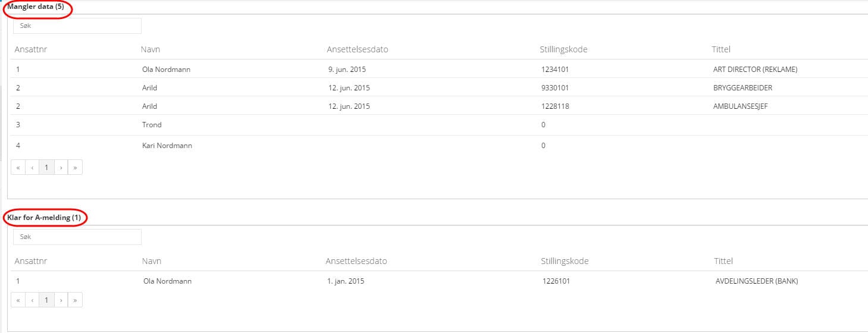Image resolution: width=868 pixels, height=333 pixels.
Task: Go to next page in Klar for A-melding pagination
Action: click(x=61, y=300)
